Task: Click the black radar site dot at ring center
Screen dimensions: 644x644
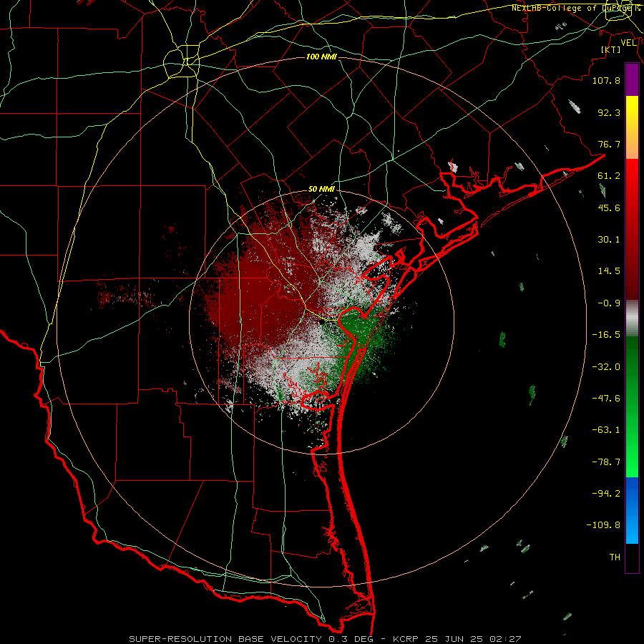Action: click(321, 323)
